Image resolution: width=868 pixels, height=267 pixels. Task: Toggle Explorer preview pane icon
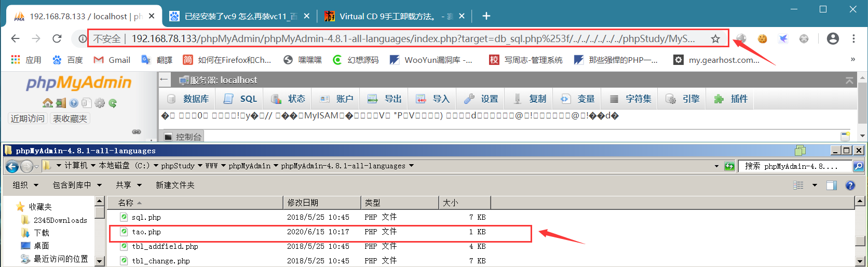[832, 185]
